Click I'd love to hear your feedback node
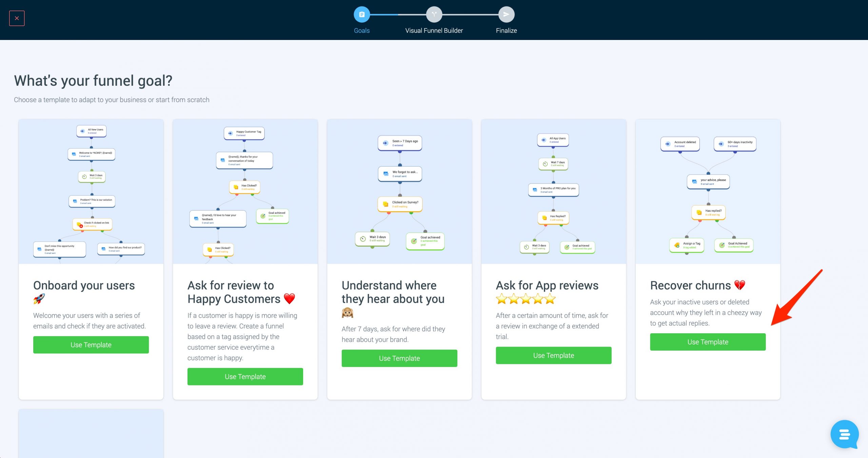The width and height of the screenshot is (868, 458). click(x=218, y=219)
